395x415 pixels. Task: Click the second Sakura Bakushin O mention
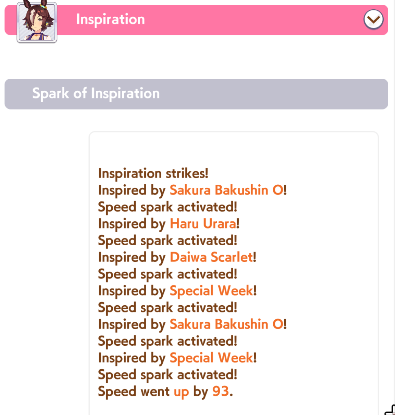pos(226,324)
